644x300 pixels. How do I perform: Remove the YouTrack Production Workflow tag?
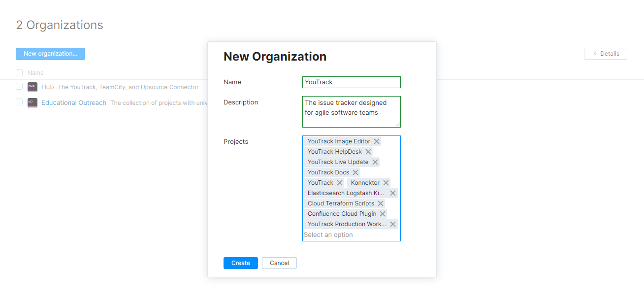[392, 224]
